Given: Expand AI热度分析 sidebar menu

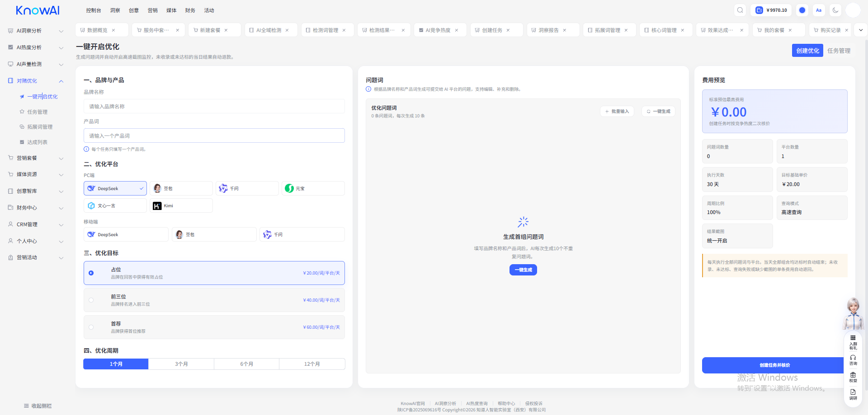Looking at the screenshot, I should 36,47.
